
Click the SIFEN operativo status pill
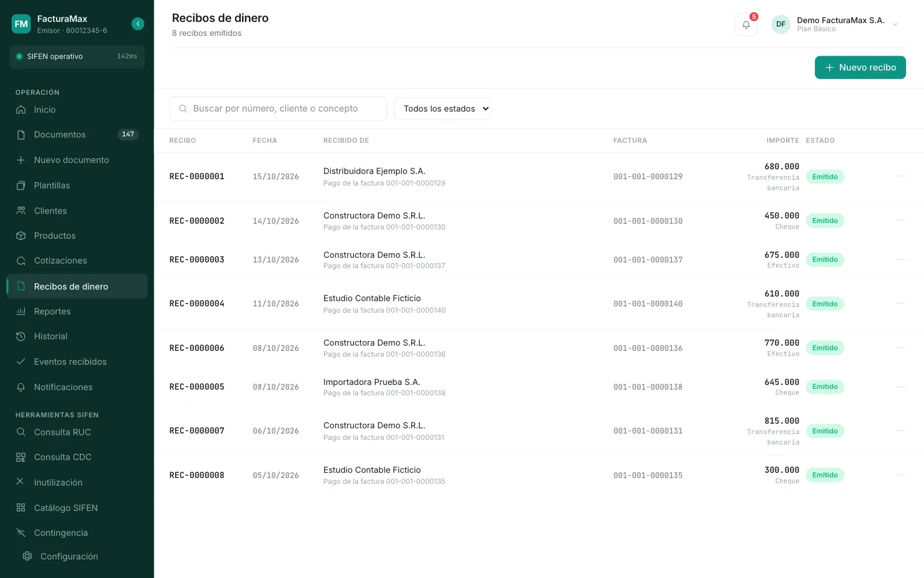click(77, 57)
